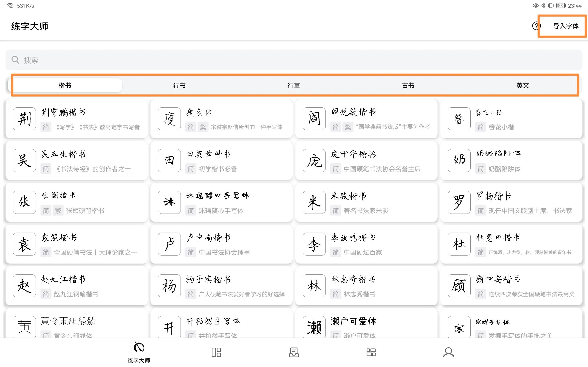Switch to the 英文 category
This screenshot has height=367, width=588.
(x=522, y=85)
